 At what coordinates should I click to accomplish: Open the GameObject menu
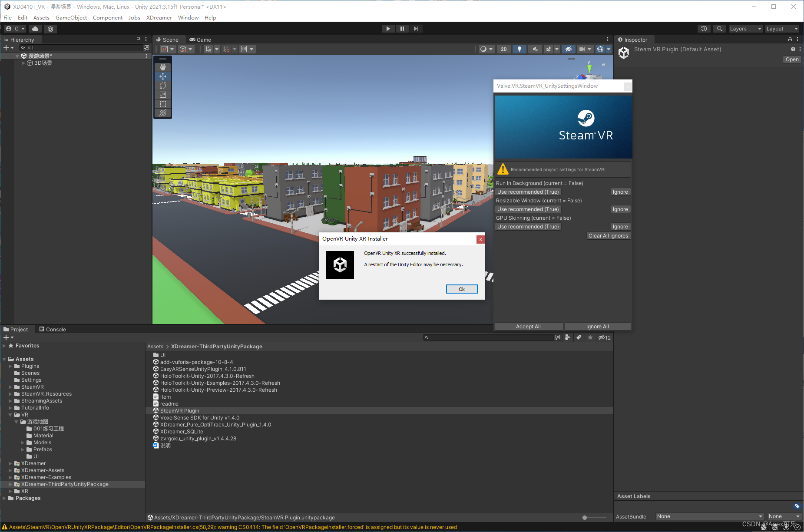pyautogui.click(x=71, y=18)
